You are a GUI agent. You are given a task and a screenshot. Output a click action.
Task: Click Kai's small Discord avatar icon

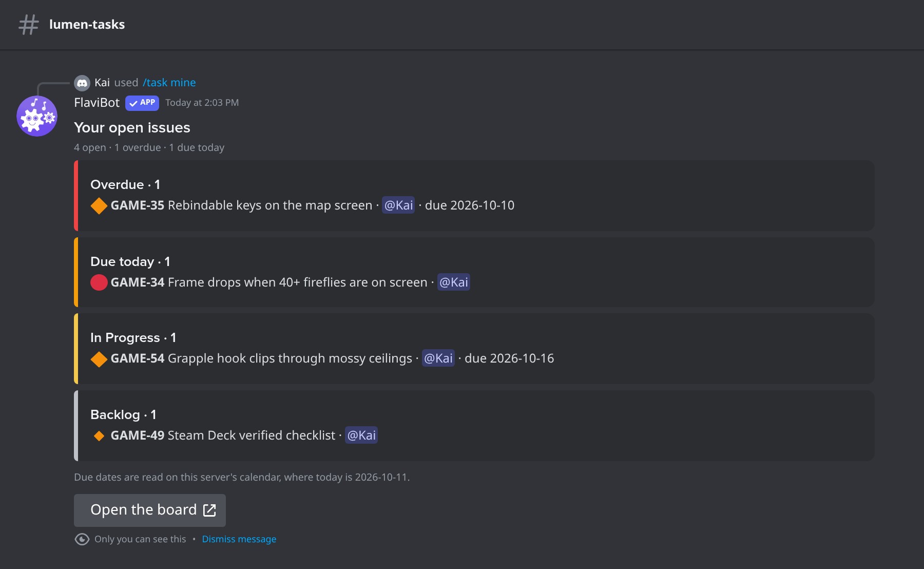[x=82, y=83]
